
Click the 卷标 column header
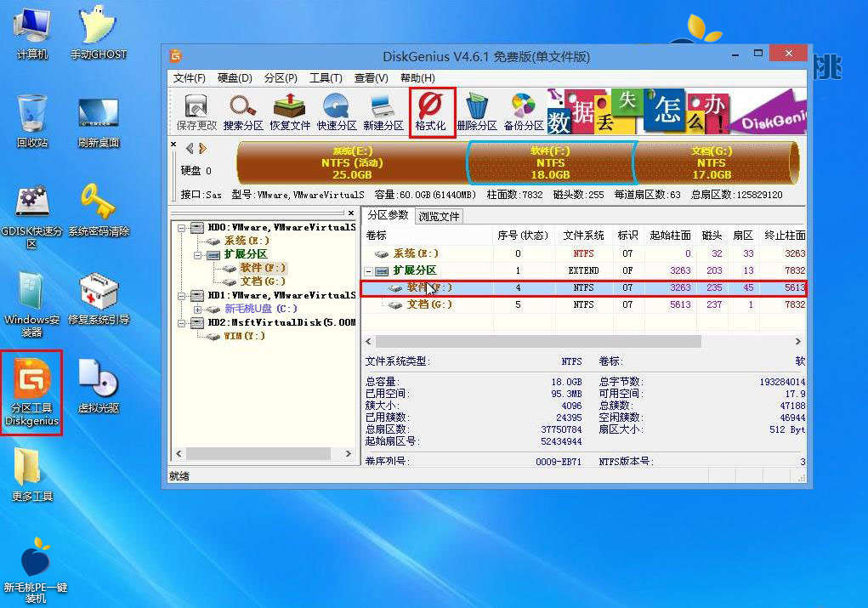click(x=428, y=236)
